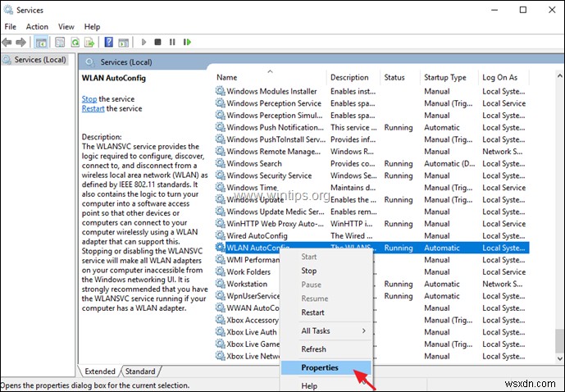
Task: Click the Restart the service link
Action: click(x=95, y=109)
